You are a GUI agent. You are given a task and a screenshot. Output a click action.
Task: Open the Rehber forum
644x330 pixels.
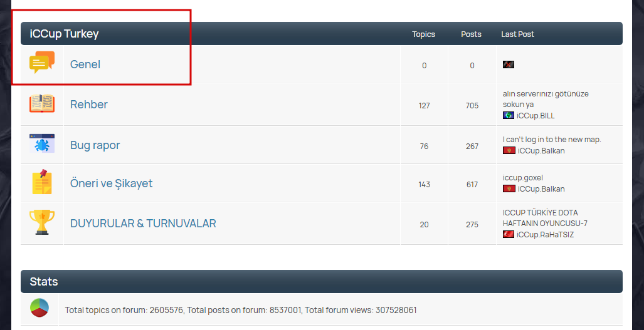(x=89, y=105)
